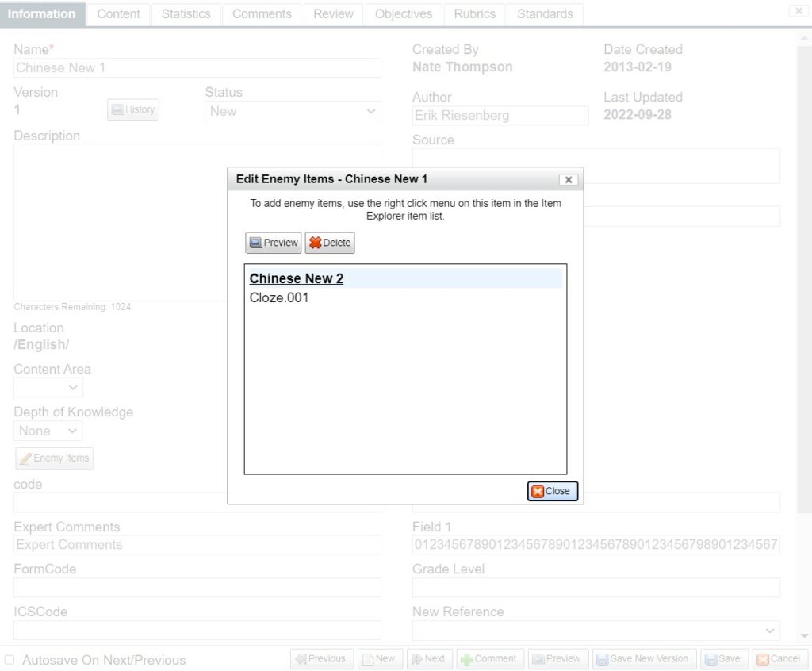Close the item editor with top-right X
This screenshot has height=671, width=812.
799,11
